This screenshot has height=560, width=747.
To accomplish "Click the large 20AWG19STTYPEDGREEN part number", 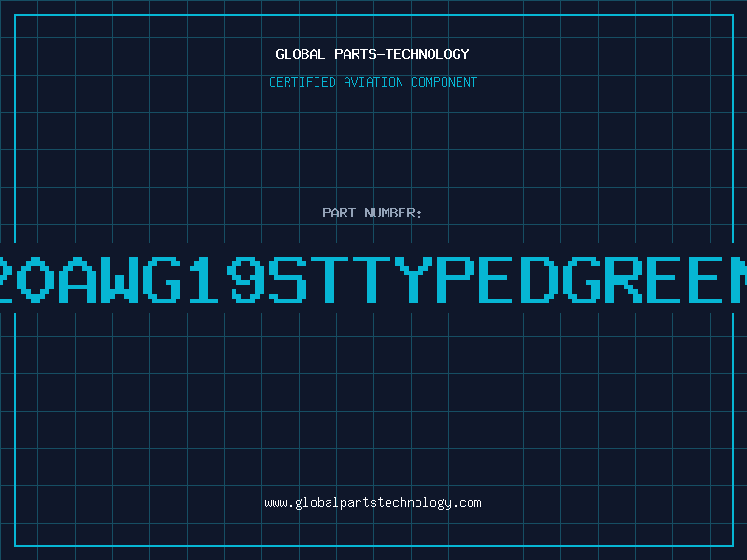I will [x=373, y=280].
